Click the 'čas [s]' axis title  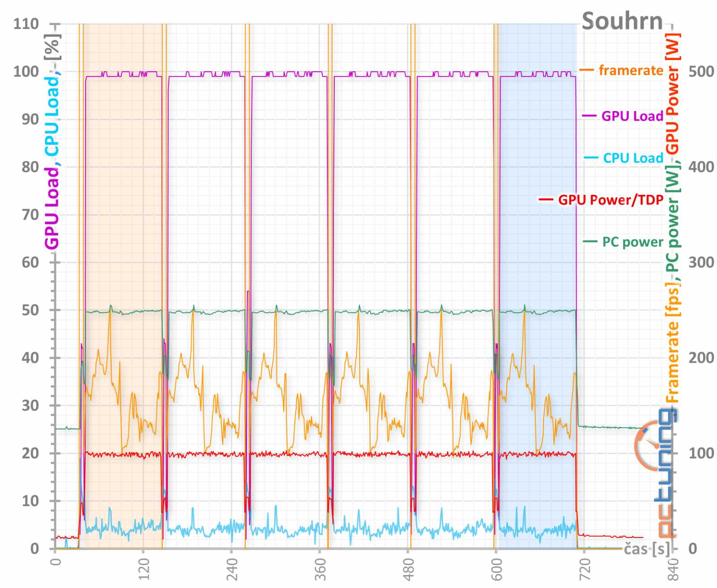tap(648, 549)
